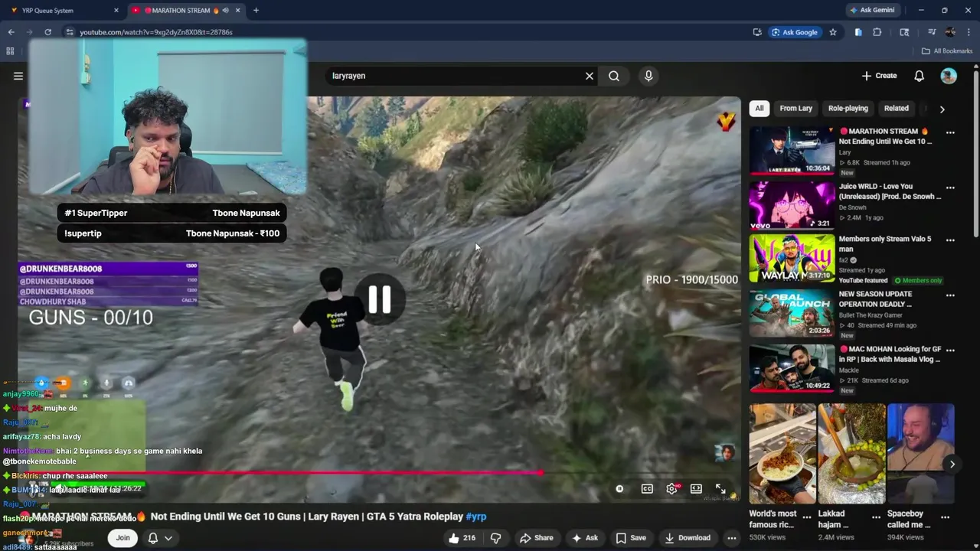Image resolution: width=980 pixels, height=551 pixels.
Task: Save the video to a playlist
Action: pos(631,538)
